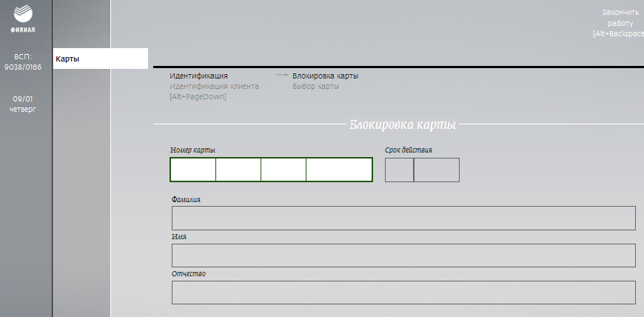This screenshot has height=317, width=644.
Task: Click the arrow between workflow steps
Action: 282,75
